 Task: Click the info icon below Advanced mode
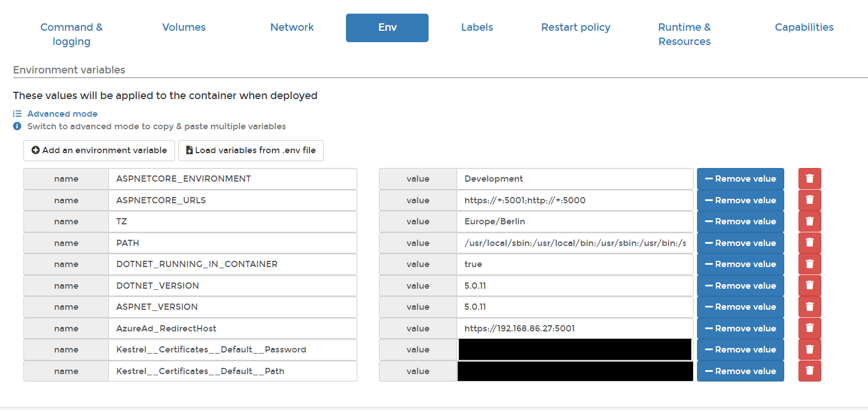[x=16, y=126]
